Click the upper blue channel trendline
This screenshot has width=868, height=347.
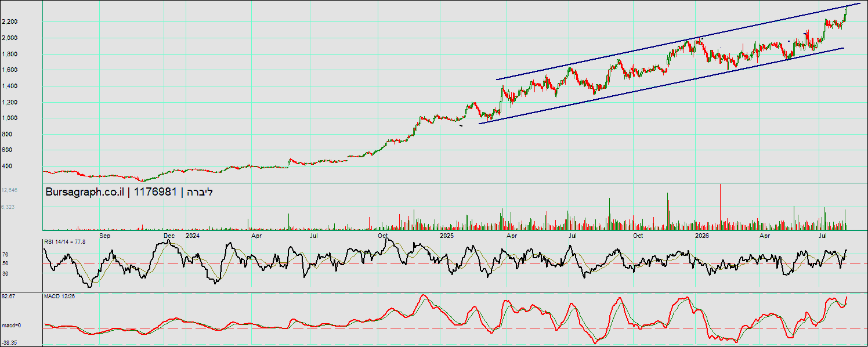[679, 42]
